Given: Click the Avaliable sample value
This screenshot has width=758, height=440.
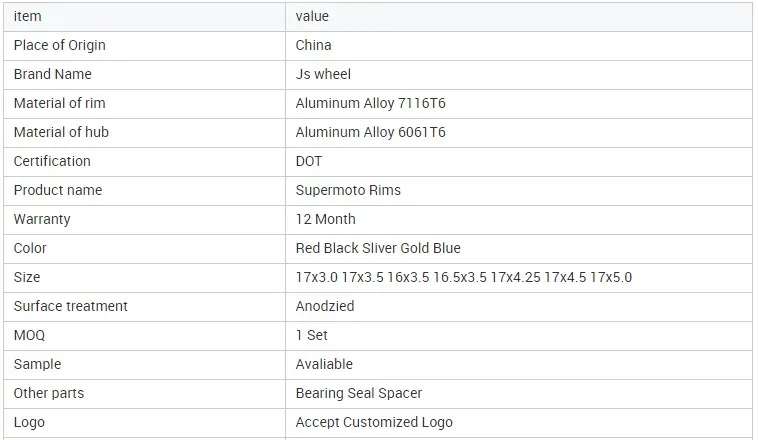Looking at the screenshot, I should 324,365.
